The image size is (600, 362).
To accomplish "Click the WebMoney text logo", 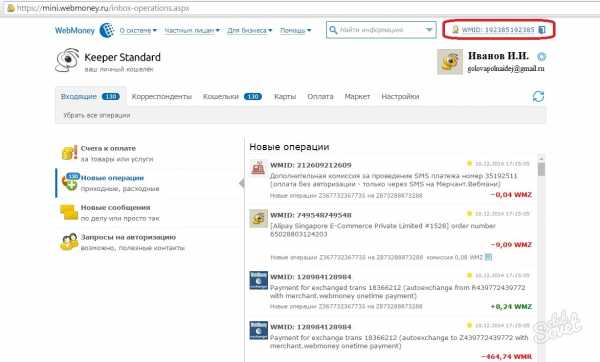I will (x=75, y=30).
